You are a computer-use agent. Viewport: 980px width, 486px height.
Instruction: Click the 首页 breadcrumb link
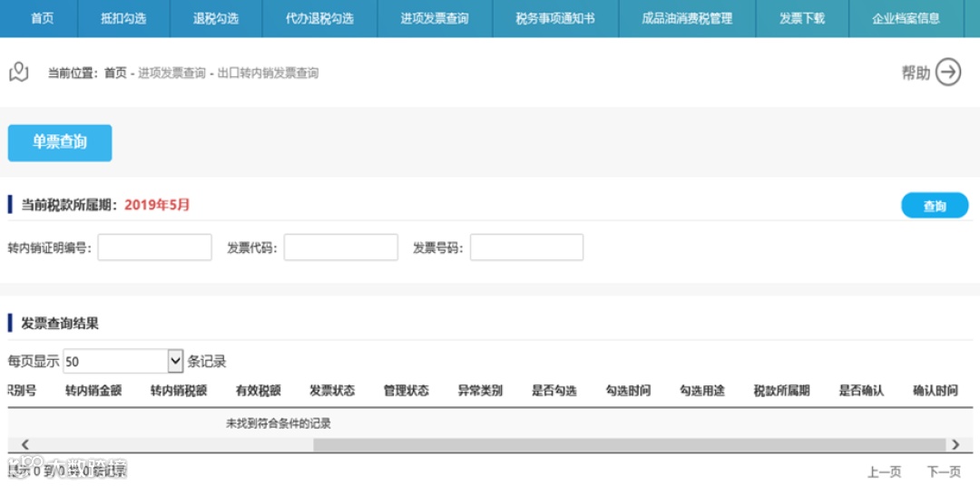pos(115,73)
